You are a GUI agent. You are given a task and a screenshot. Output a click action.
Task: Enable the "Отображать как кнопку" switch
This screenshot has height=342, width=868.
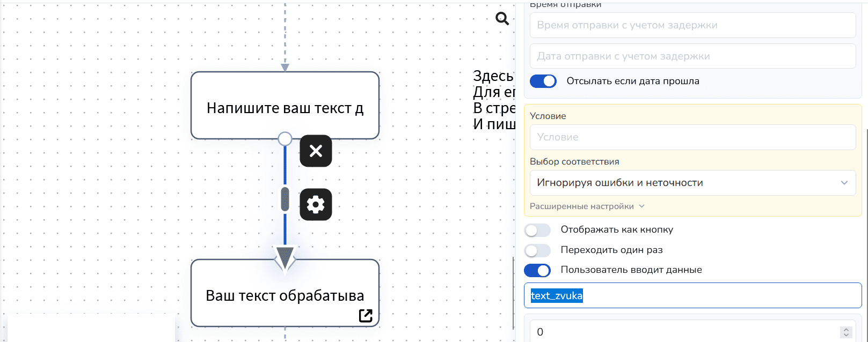point(537,230)
